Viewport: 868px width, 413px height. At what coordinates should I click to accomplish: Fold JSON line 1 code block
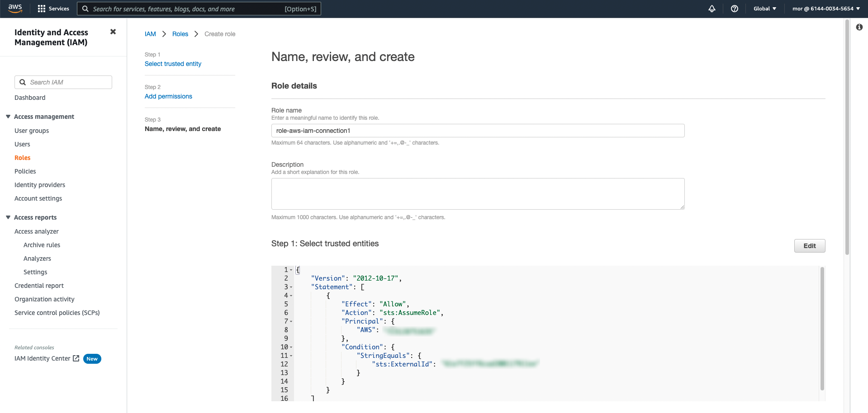[x=291, y=270]
